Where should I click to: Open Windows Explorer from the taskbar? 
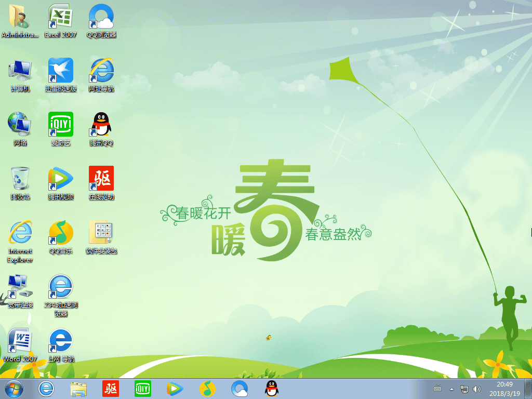[x=78, y=389]
